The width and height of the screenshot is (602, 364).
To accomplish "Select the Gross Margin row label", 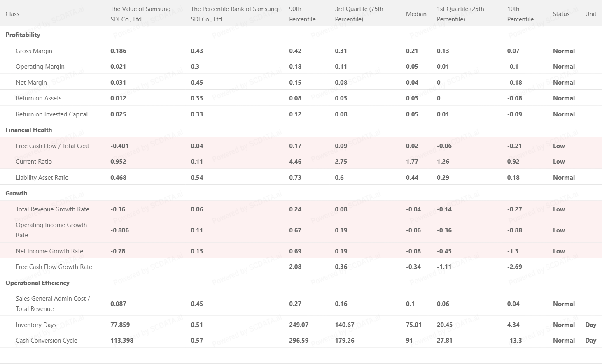I will click(x=34, y=51).
